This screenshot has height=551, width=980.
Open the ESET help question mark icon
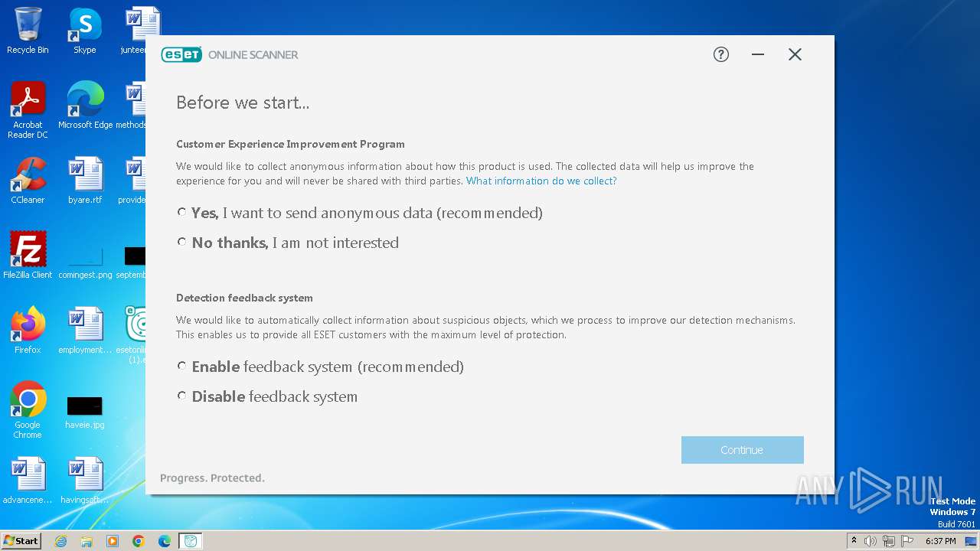pyautogui.click(x=721, y=54)
